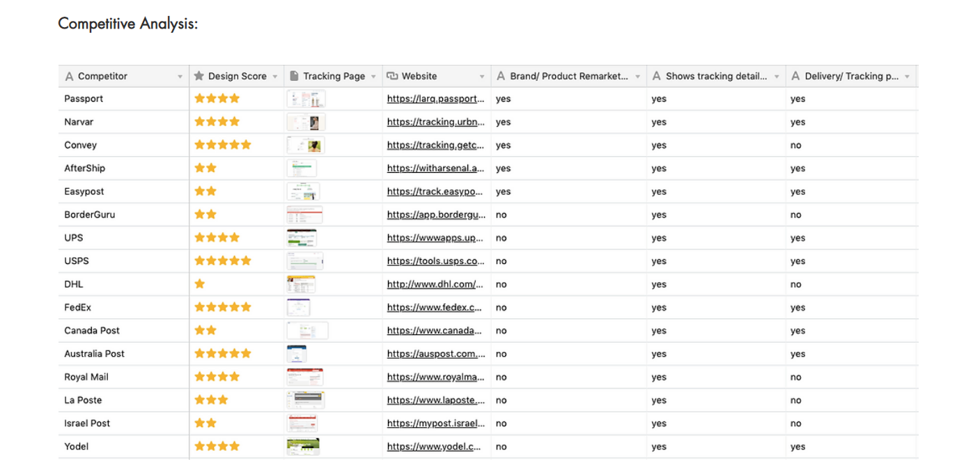Open Easypost's track.easypo website link

point(435,192)
